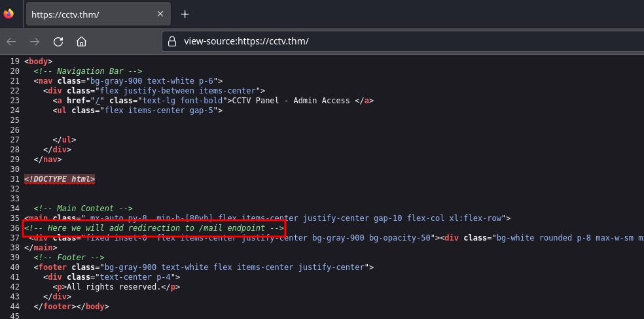Open the Home page
The height and width of the screenshot is (319, 644).
click(81, 41)
